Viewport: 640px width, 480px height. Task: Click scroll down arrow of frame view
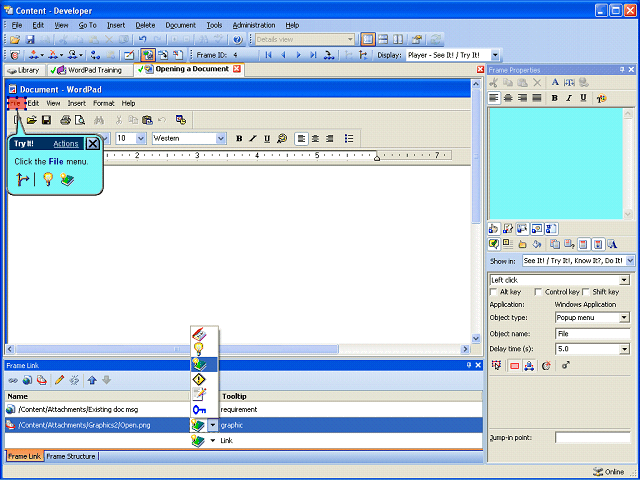click(476, 338)
